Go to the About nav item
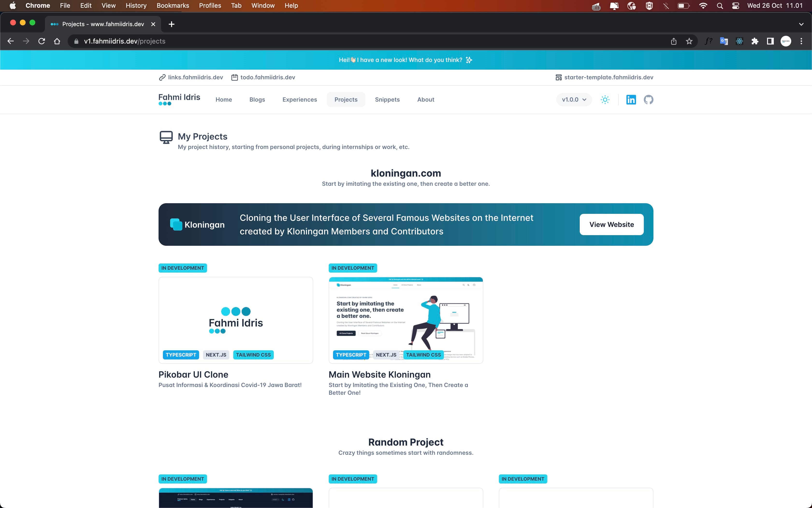The width and height of the screenshot is (812, 508). point(426,100)
